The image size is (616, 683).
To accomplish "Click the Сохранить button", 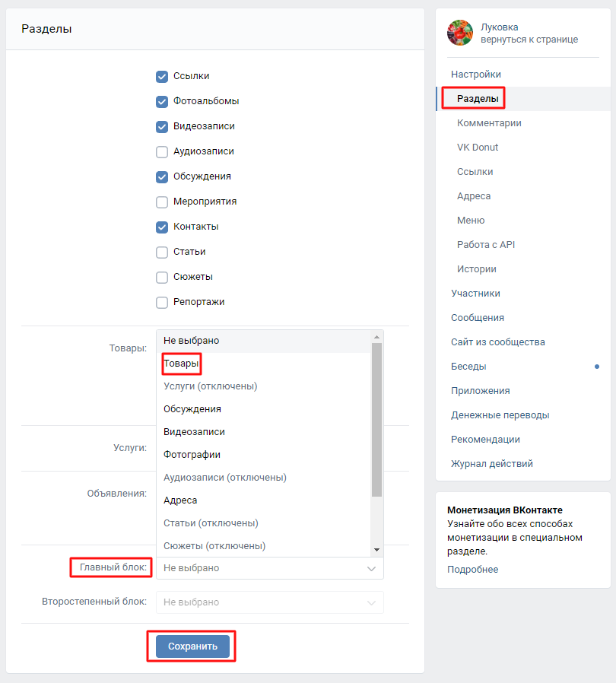I will [x=192, y=646].
